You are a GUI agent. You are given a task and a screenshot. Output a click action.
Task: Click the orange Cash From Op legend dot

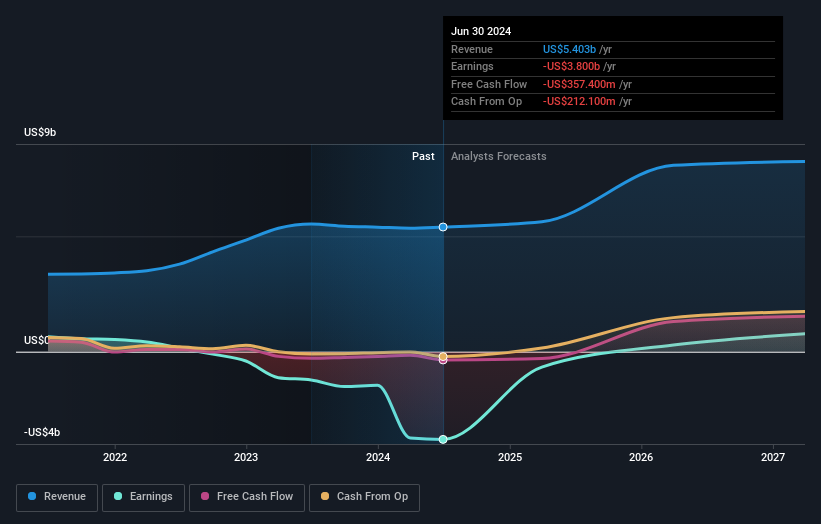pos(325,496)
